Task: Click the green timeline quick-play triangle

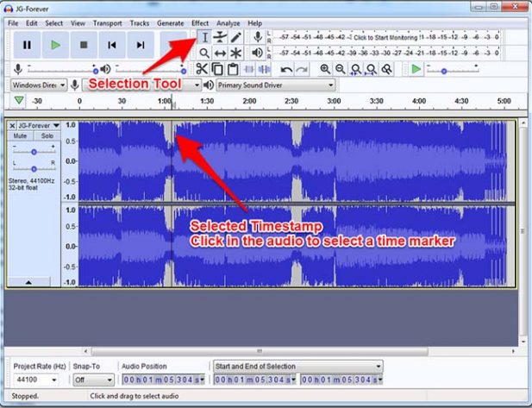Action: (19, 100)
